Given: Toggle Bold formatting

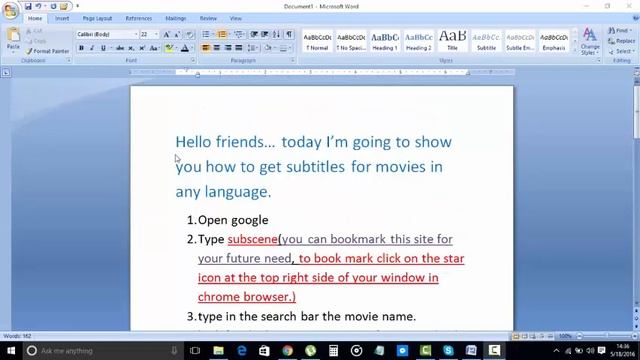Looking at the screenshot, I should (x=81, y=48).
